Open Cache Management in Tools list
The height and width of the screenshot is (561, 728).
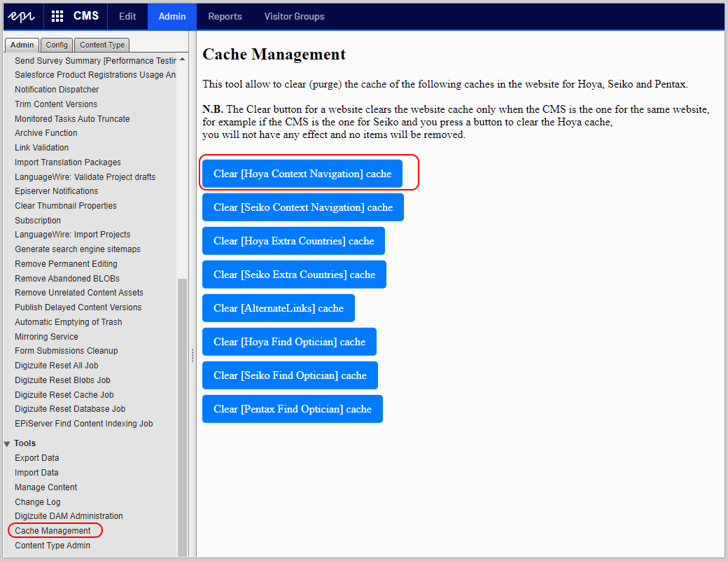coord(53,531)
